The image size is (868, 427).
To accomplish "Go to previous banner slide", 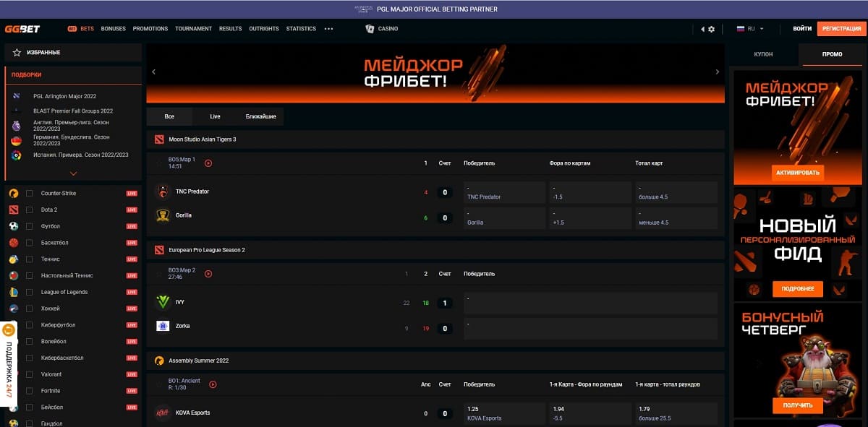I will (154, 72).
